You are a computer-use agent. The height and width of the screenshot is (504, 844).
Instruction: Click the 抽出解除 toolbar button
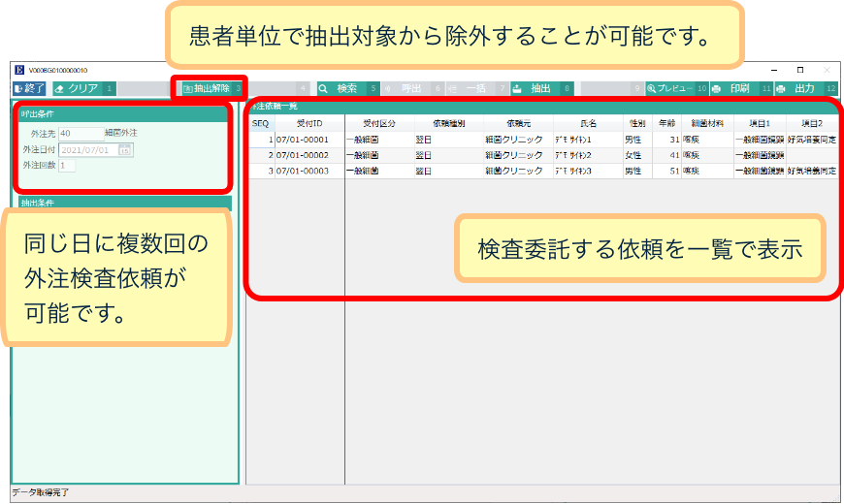(207, 88)
